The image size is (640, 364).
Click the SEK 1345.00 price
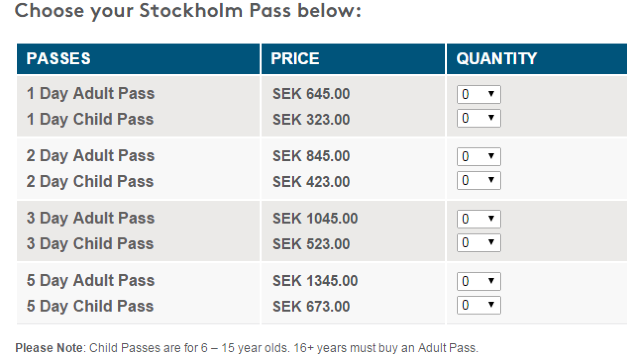[315, 281]
